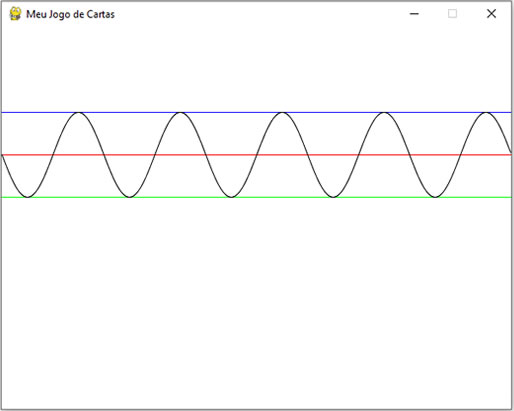Click the fourth crest of the sine wave
Viewport: 514px width, 411px height.
384,113
